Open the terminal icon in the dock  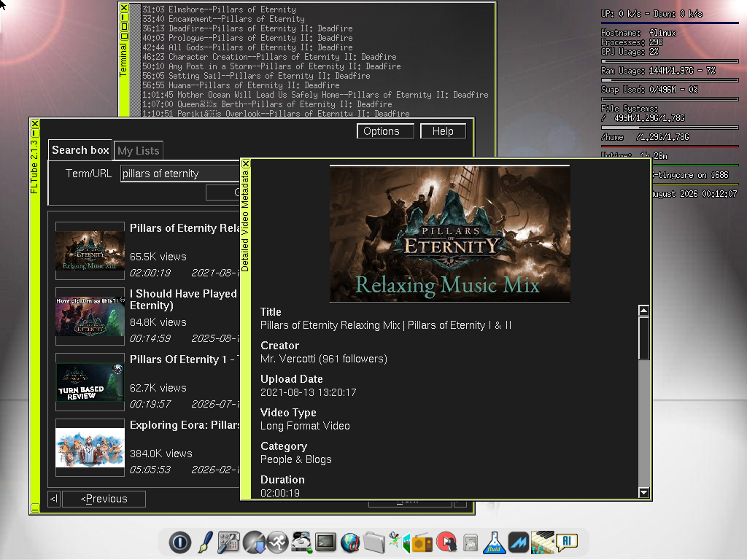pos(326,542)
